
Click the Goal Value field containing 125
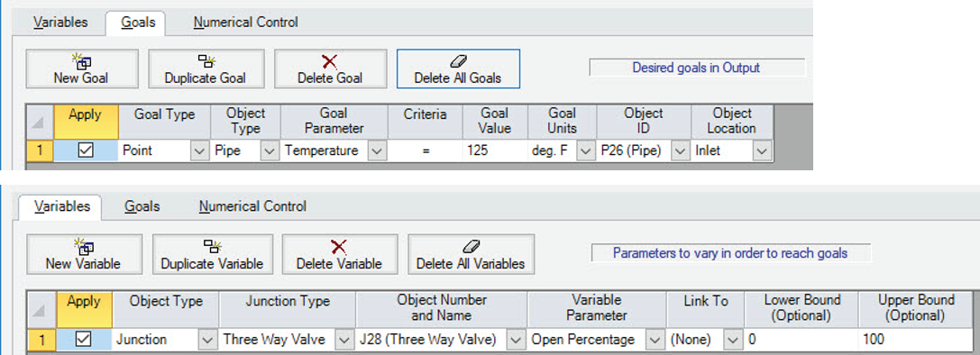click(495, 150)
